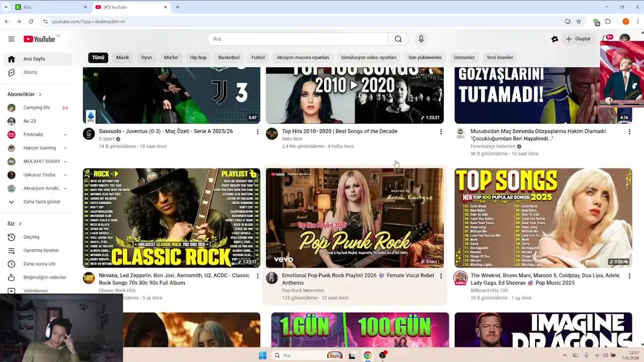Expand the Abonelikler section chevron
Screen dimensions: 644x362
coord(40,94)
